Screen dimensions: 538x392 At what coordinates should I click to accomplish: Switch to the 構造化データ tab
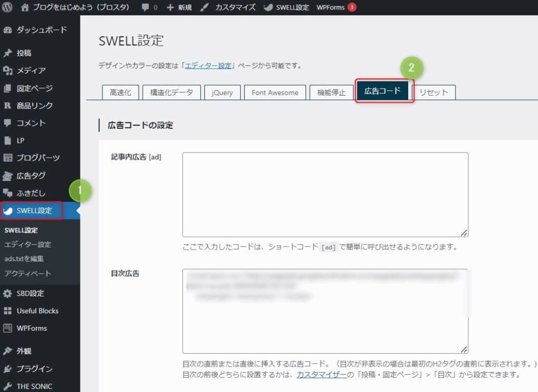pyautogui.click(x=172, y=92)
